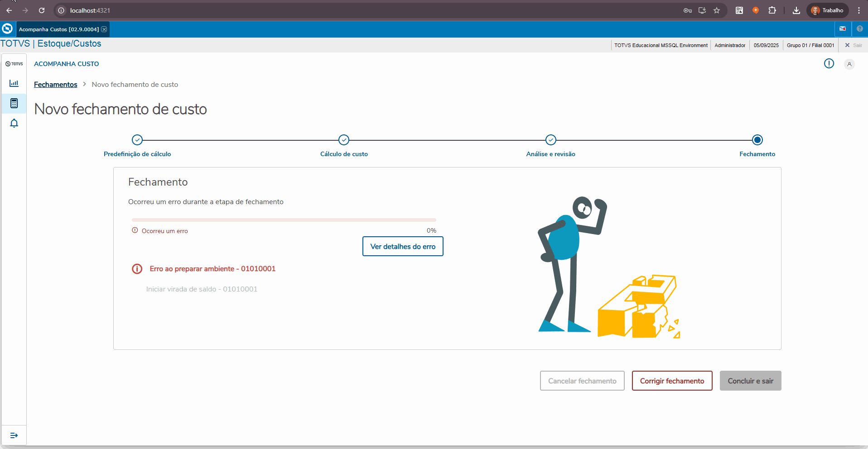Click the Grupo 01 / Filial 0001 label

click(x=810, y=45)
